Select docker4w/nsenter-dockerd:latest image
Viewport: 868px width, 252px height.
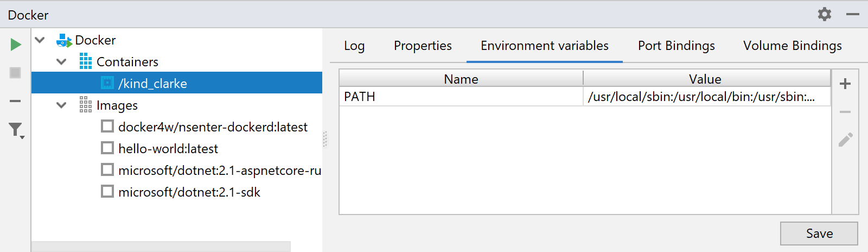click(x=213, y=127)
